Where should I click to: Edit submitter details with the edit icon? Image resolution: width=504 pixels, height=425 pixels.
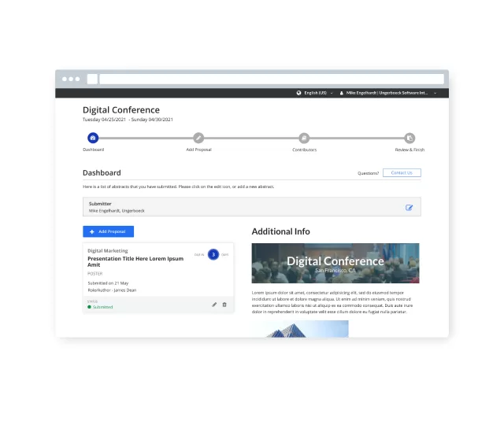click(x=409, y=208)
